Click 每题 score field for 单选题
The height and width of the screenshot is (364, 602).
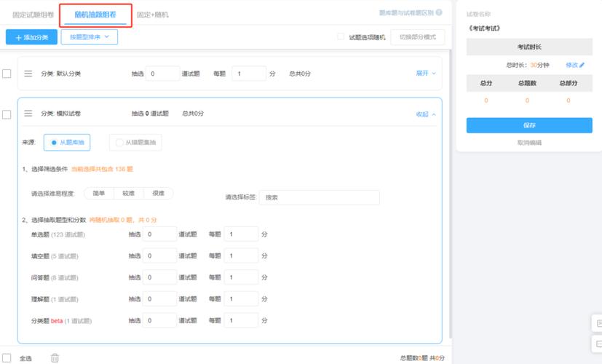click(x=241, y=234)
